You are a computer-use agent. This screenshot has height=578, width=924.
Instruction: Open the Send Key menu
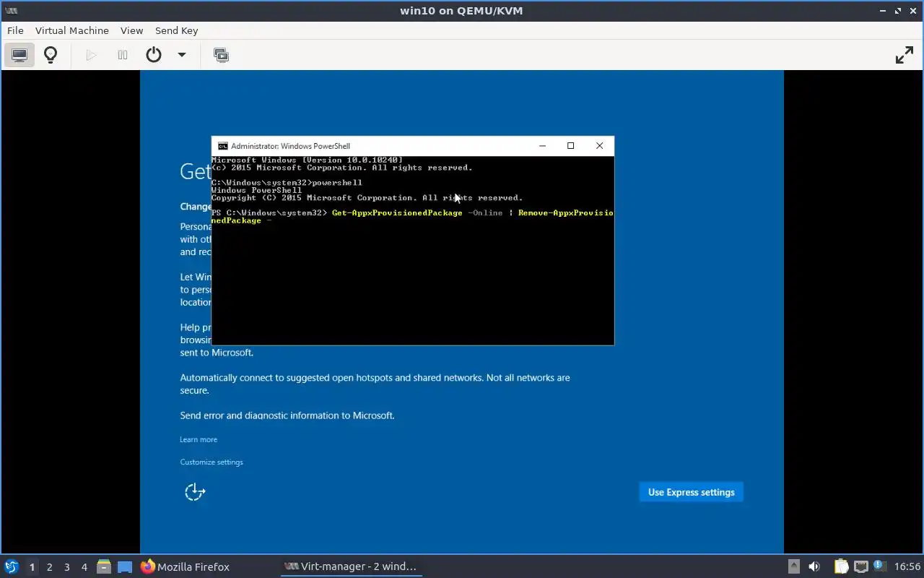tap(176, 30)
